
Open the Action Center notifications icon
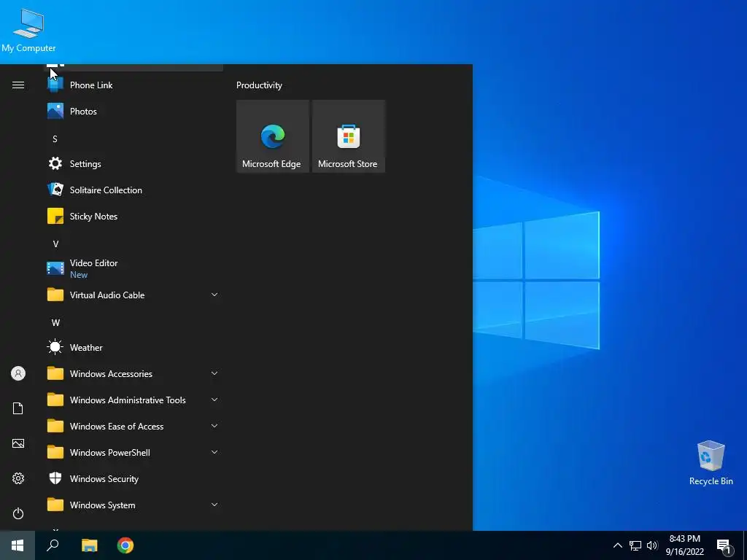[724, 546]
